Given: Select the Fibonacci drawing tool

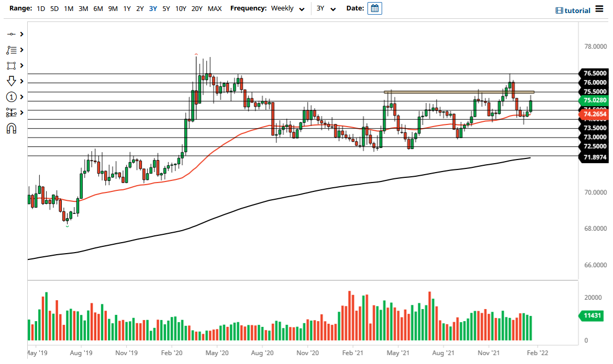Looking at the screenshot, I should (12, 50).
